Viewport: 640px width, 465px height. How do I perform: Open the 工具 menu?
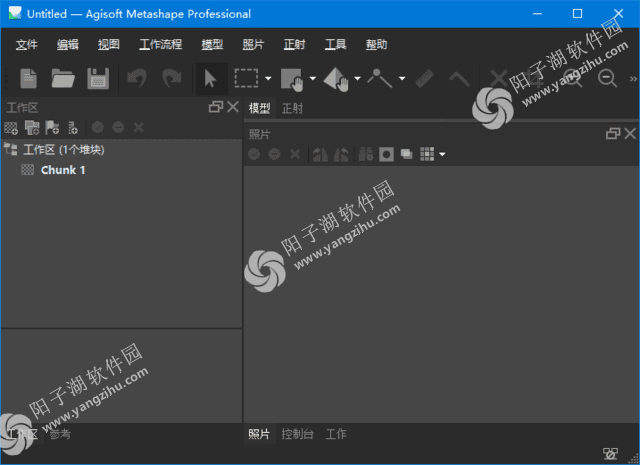click(336, 44)
